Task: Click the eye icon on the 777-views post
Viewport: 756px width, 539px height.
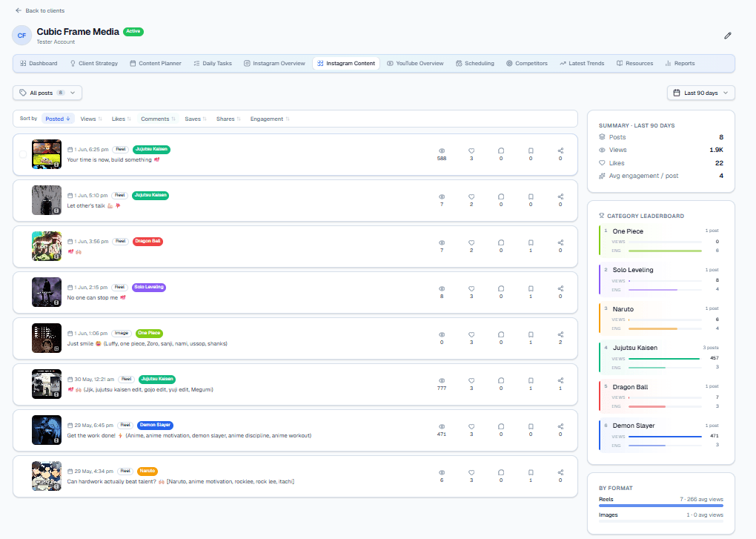Action: [442, 380]
